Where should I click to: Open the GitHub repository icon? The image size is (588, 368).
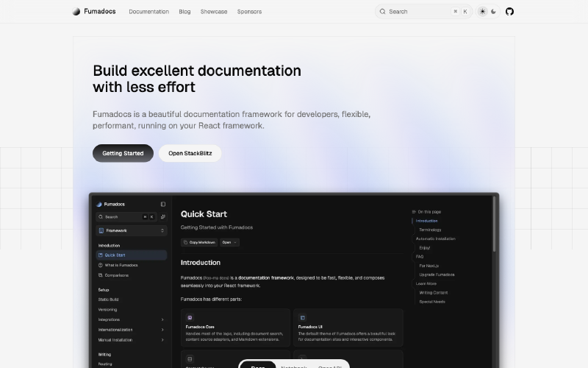coord(509,12)
